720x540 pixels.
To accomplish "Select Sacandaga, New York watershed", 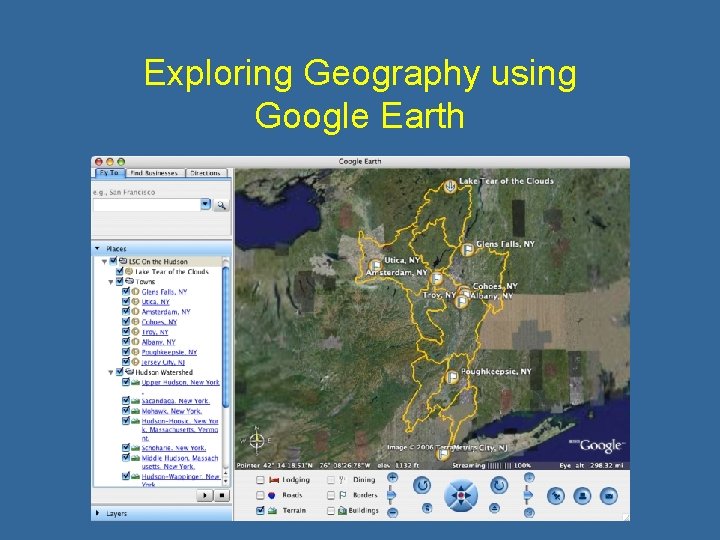I will 175,401.
